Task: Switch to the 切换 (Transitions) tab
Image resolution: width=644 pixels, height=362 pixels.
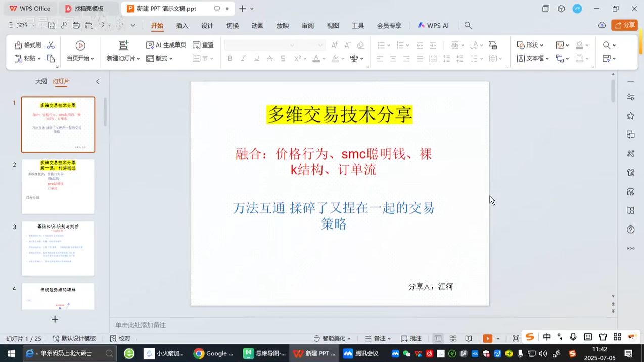Action: [x=233, y=26]
